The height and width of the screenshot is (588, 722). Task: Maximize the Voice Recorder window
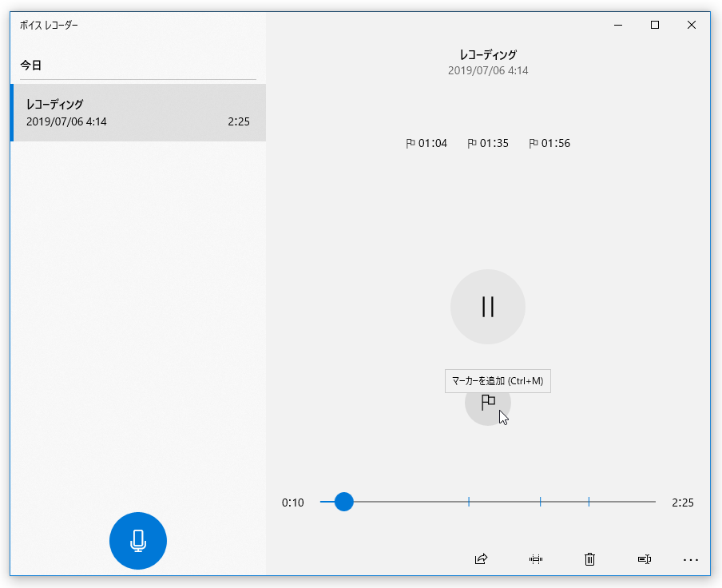655,25
